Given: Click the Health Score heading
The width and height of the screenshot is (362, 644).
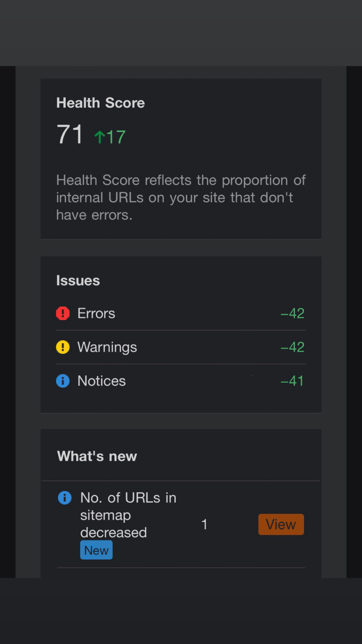Looking at the screenshot, I should coord(101,103).
